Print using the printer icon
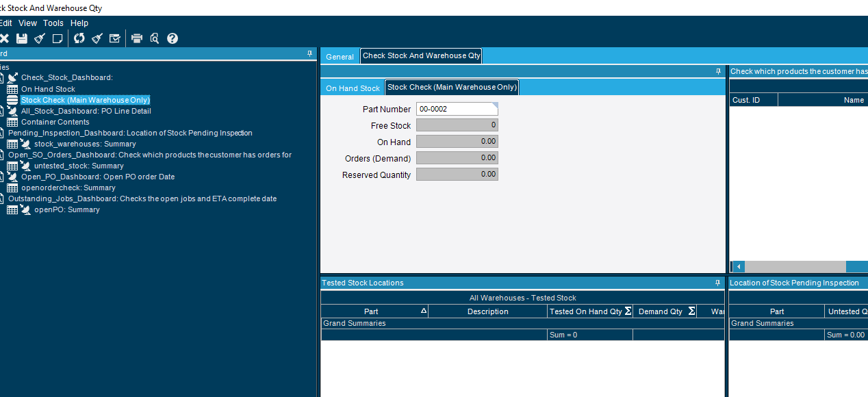The image size is (868, 397). click(137, 38)
